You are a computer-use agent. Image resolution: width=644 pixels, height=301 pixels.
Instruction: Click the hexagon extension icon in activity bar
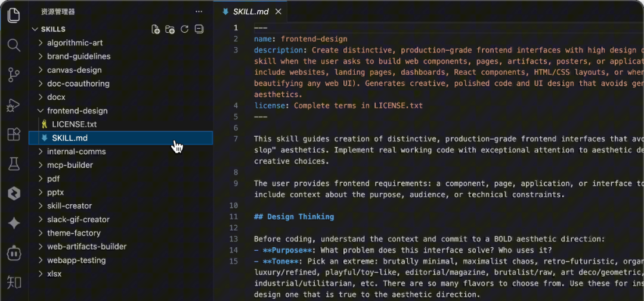click(14, 193)
